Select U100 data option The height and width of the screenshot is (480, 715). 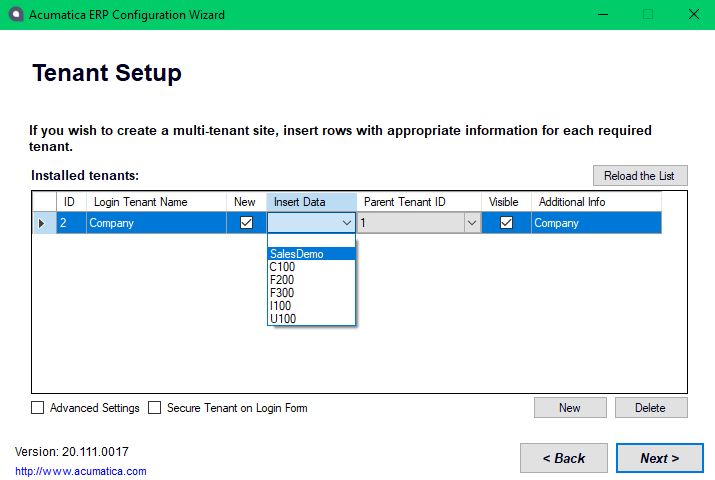click(311, 319)
